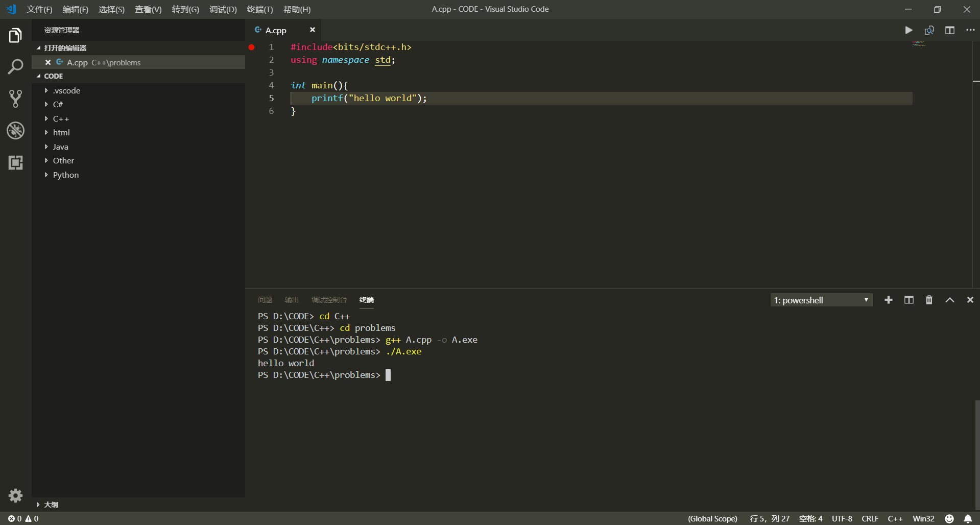The height and width of the screenshot is (525, 980).
Task: Select powershell terminal dropdown
Action: pos(821,300)
